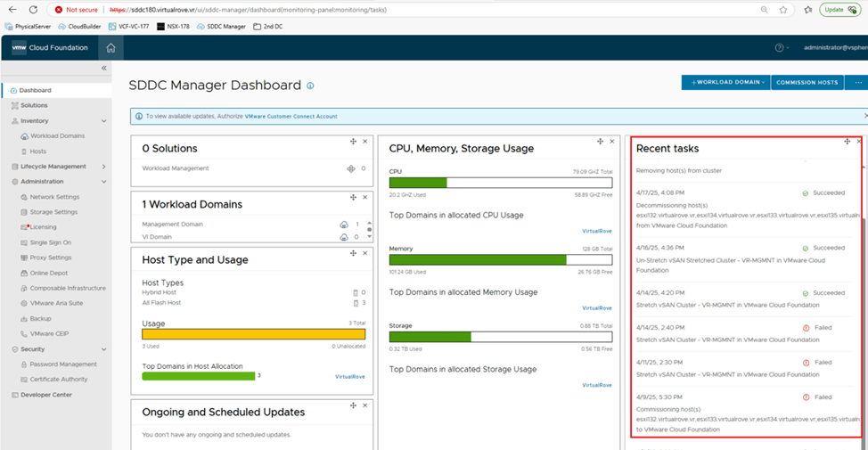Collapse the sidebar with double-chevron icon
This screenshot has height=450, width=868.
coord(103,69)
